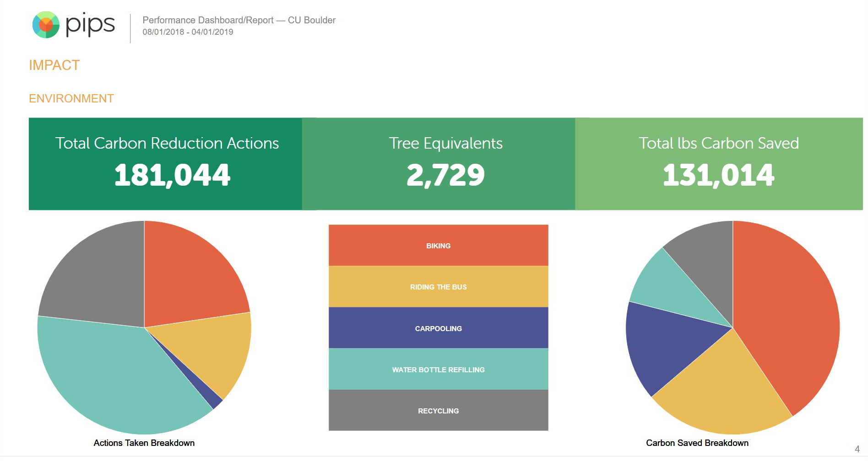Select the RIDING THE BUS legend swatch

coord(438,287)
